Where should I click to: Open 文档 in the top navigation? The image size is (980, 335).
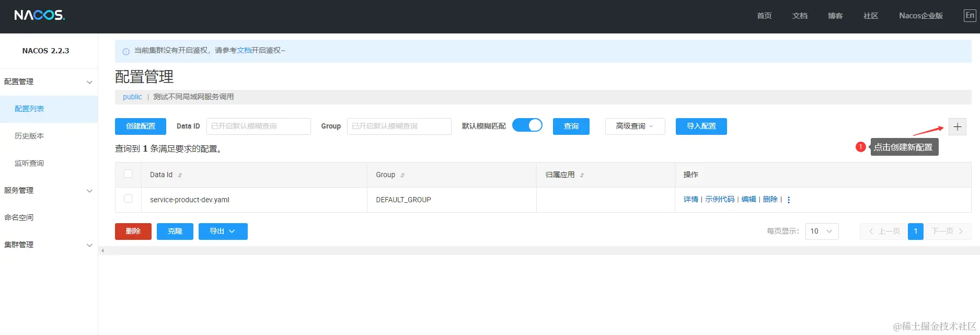pyautogui.click(x=800, y=16)
